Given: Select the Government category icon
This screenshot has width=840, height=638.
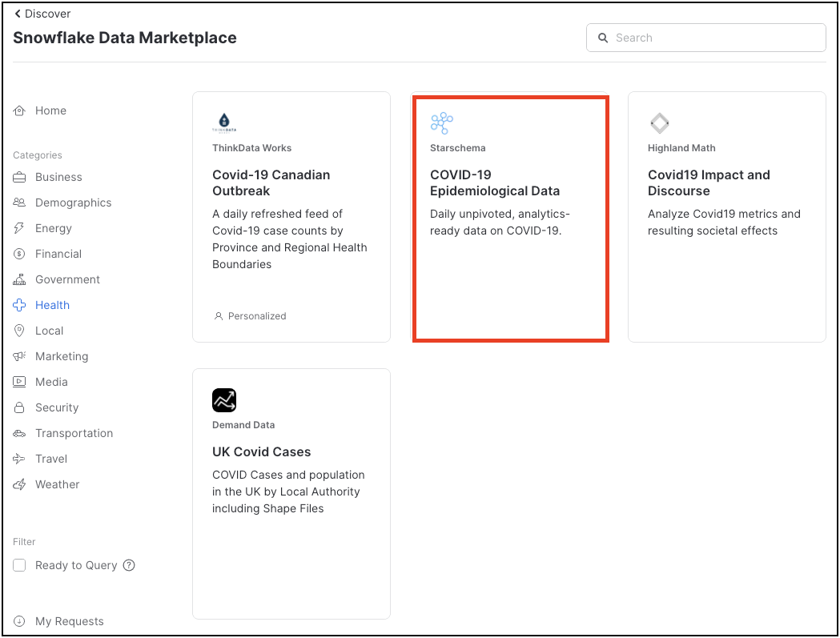Looking at the screenshot, I should click(19, 279).
